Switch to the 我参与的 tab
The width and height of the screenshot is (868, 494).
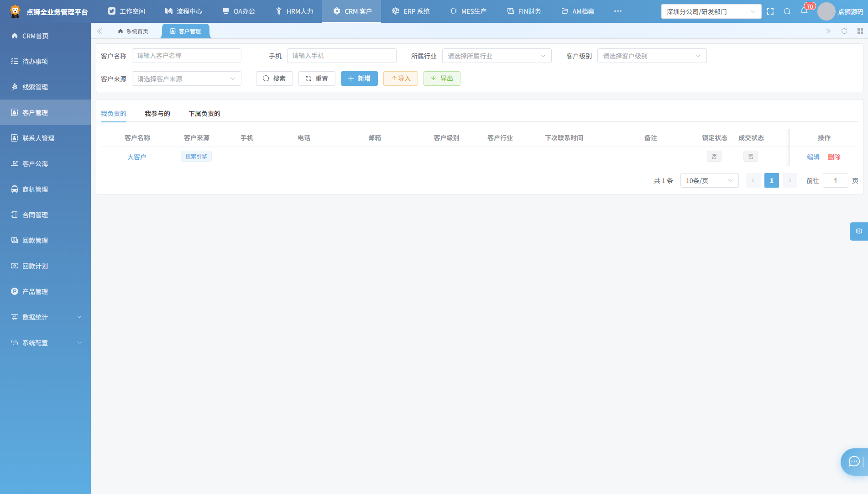point(157,114)
